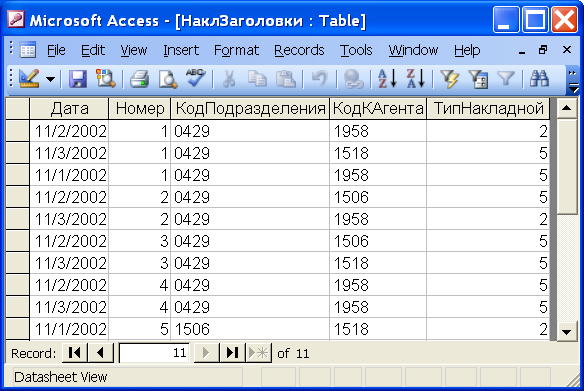Click the Print icon
Image resolution: width=584 pixels, height=391 pixels.
point(139,79)
